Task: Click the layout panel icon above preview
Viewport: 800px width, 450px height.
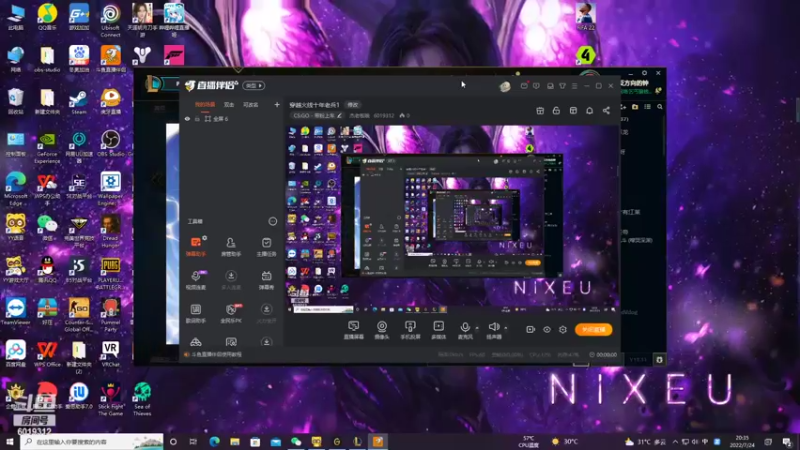Action: pos(573,111)
